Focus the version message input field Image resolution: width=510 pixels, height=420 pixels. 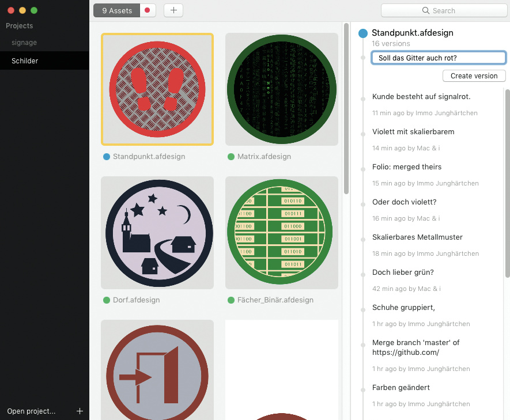439,58
